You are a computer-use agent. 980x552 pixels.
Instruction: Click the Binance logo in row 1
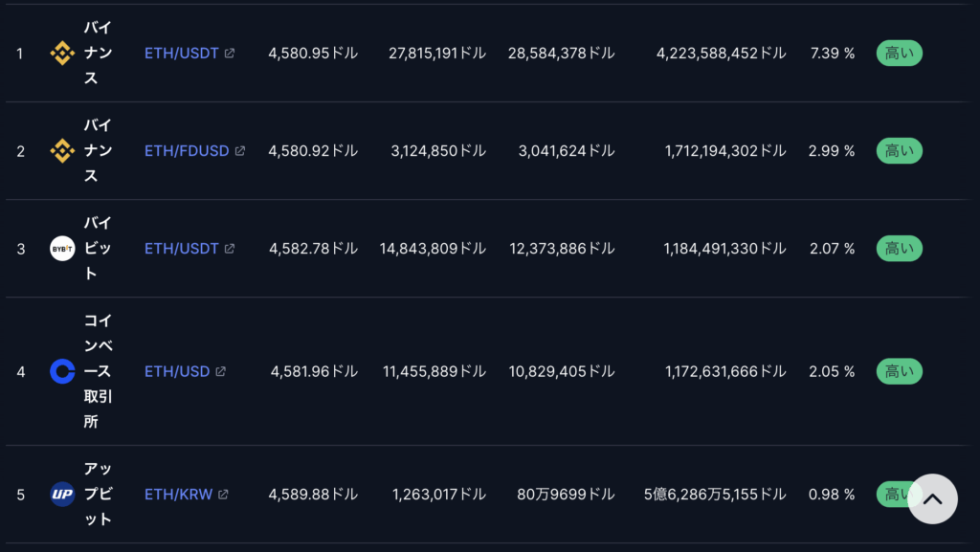point(62,53)
